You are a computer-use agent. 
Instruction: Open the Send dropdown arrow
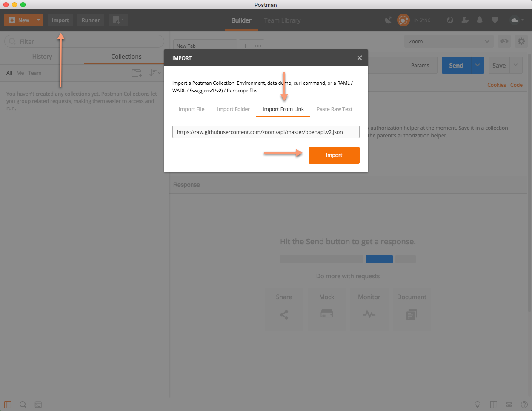coord(478,65)
